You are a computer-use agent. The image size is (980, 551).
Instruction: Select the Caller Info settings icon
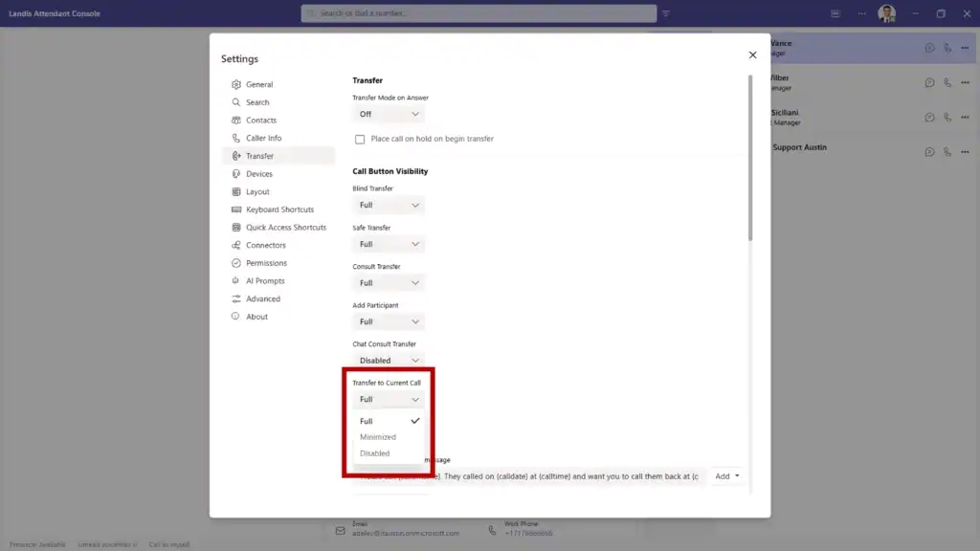click(236, 137)
